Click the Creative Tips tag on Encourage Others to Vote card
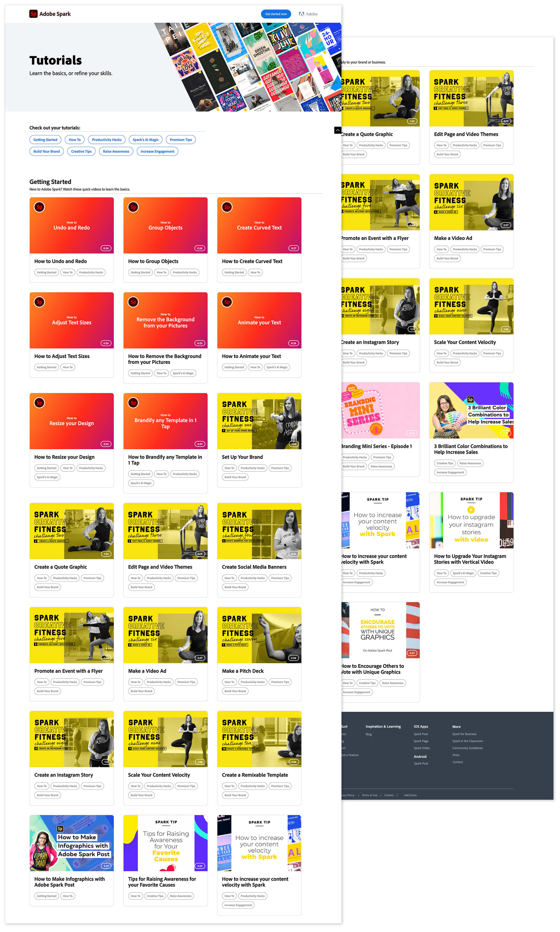This screenshot has width=560, height=932. (x=367, y=683)
